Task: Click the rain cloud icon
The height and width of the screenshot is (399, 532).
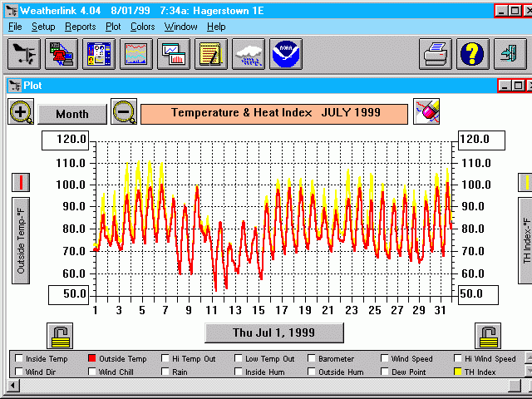Action: point(249,54)
